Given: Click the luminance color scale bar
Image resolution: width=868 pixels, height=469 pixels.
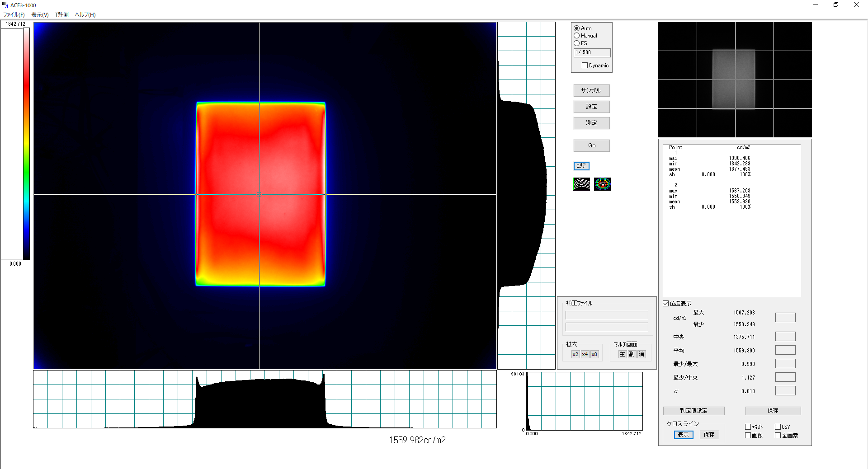Looking at the screenshot, I should [27, 144].
